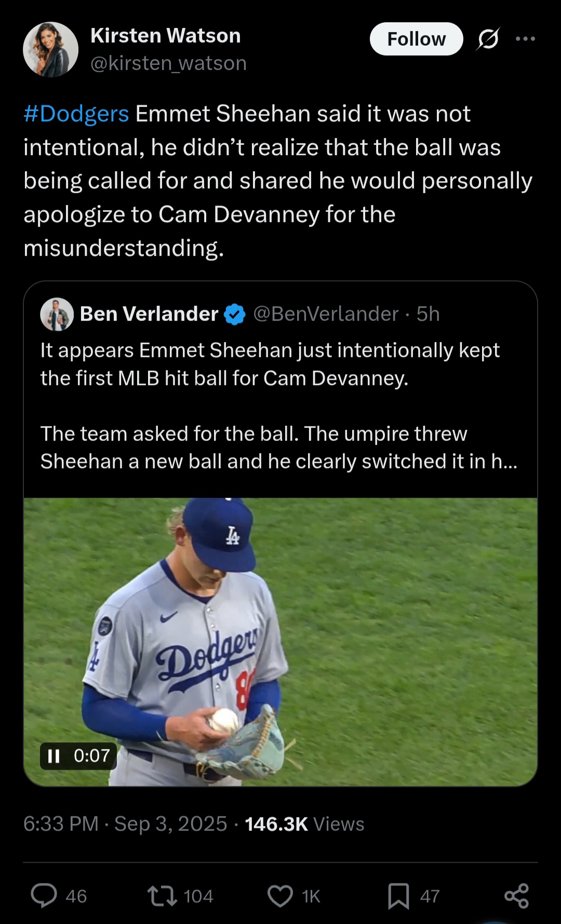Tap the Kirsten Watson display name
This screenshot has width=561, height=924.
coord(165,36)
